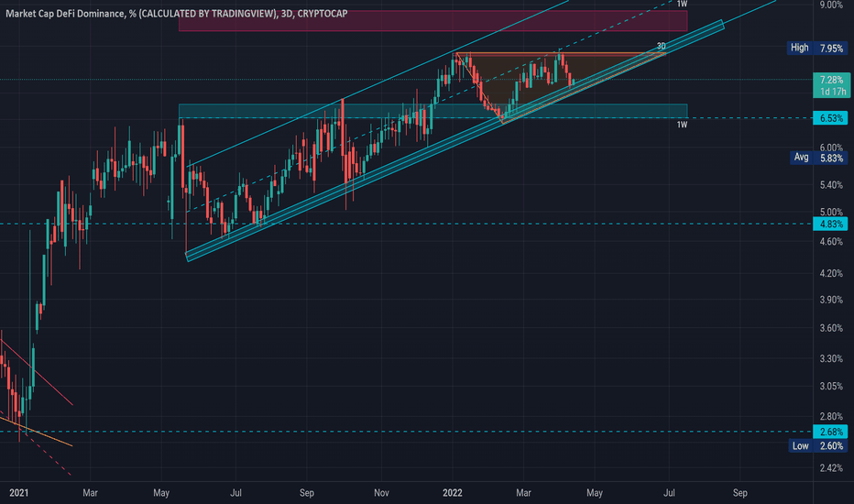The width and height of the screenshot is (854, 504).
Task: Select the pink descending trendline near 2021
Action: [37, 372]
